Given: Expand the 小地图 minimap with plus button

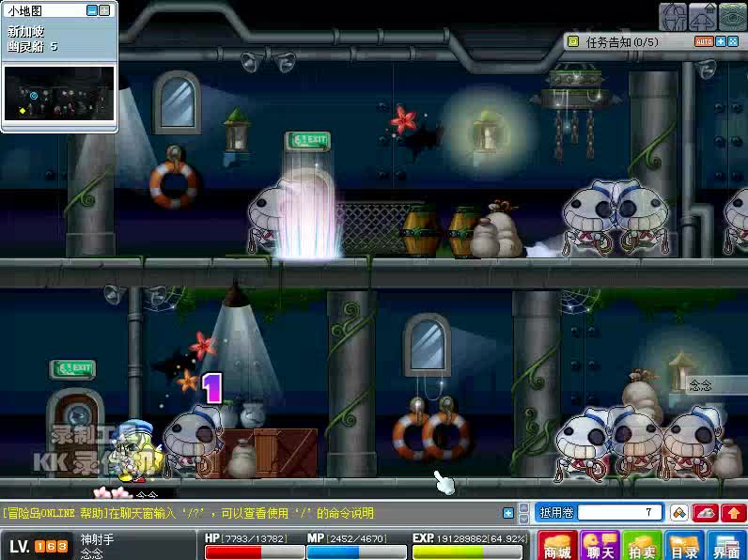Looking at the screenshot, I should 104,10.
